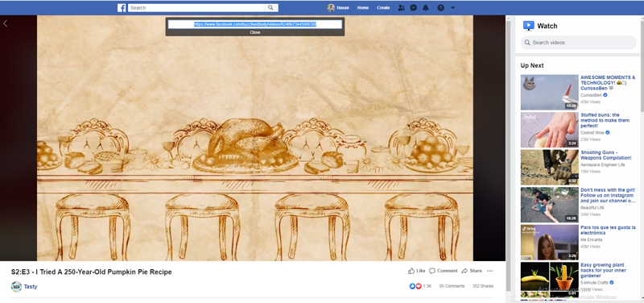
Task: Play the Stuffed buns video thumbnail
Action: coord(550,130)
